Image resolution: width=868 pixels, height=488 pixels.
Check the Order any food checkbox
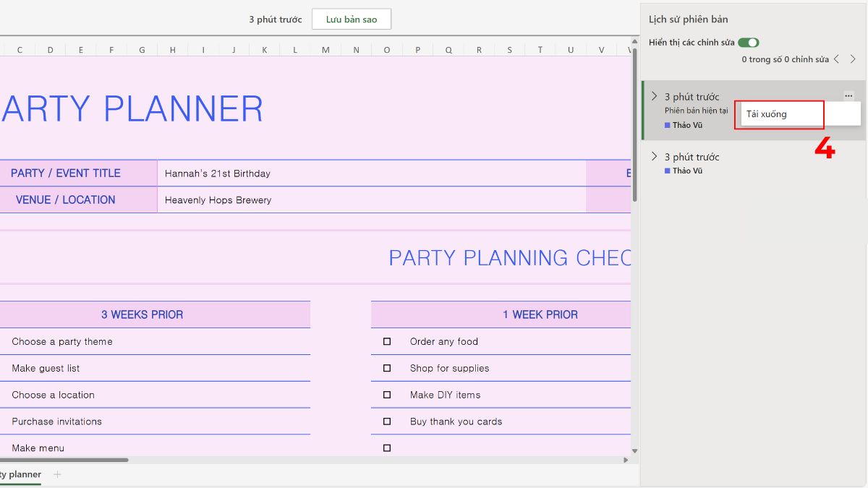387,341
